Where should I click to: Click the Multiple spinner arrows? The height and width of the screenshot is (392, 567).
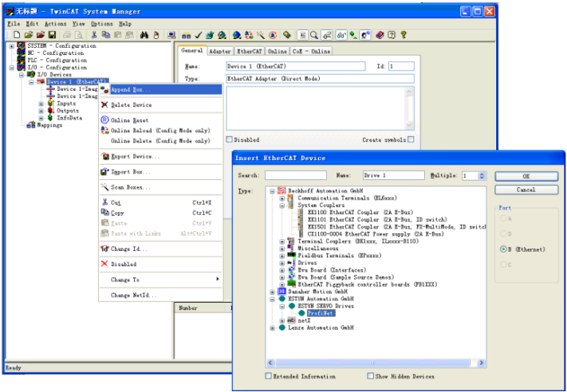(x=482, y=175)
